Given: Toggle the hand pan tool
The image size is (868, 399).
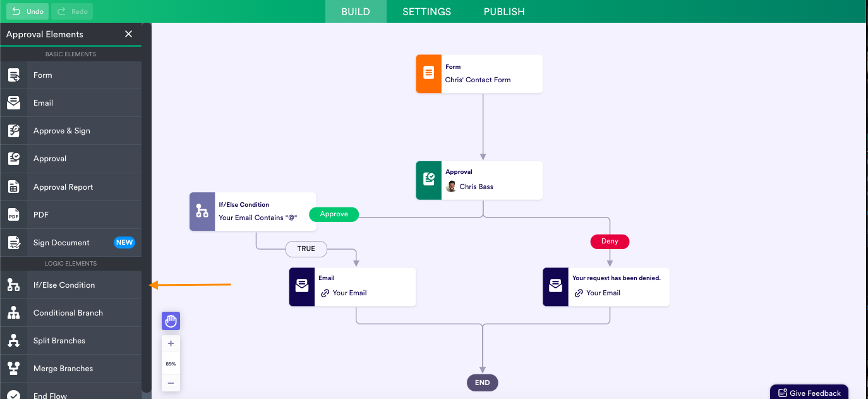Looking at the screenshot, I should point(171,321).
